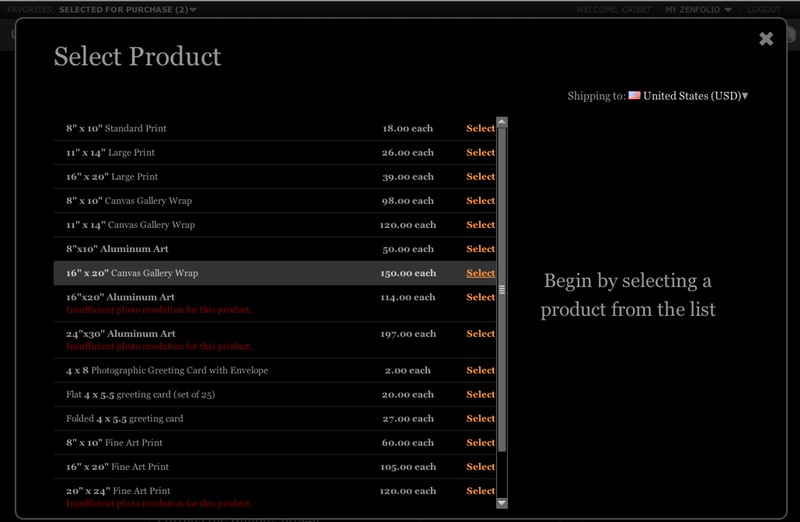Click the 16" x 20" Canvas Gallery Wrap row name

132,273
